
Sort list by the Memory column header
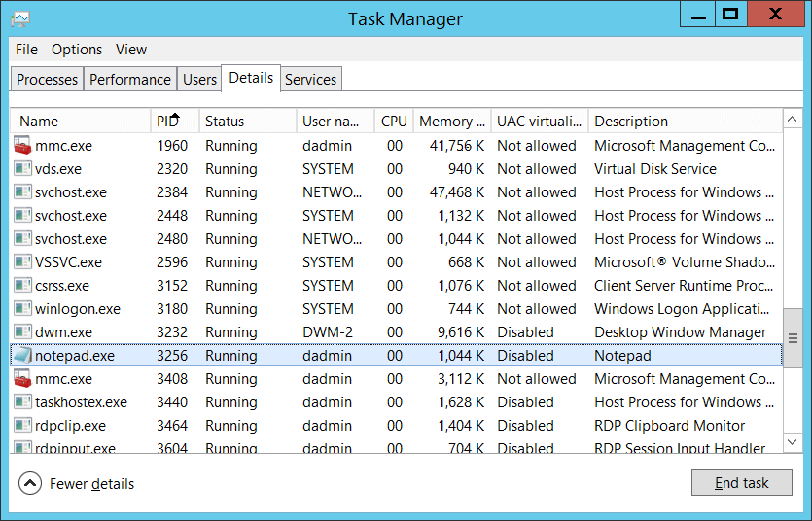[451, 122]
